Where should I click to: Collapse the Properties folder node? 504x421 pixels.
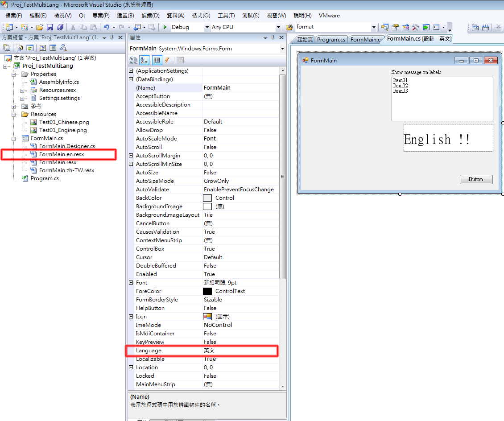14,74
